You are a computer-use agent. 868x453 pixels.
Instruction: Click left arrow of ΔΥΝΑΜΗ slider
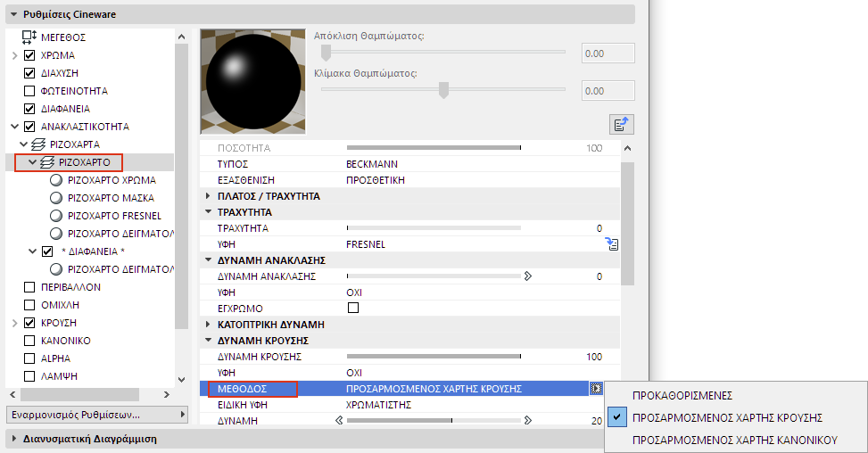tap(339, 420)
